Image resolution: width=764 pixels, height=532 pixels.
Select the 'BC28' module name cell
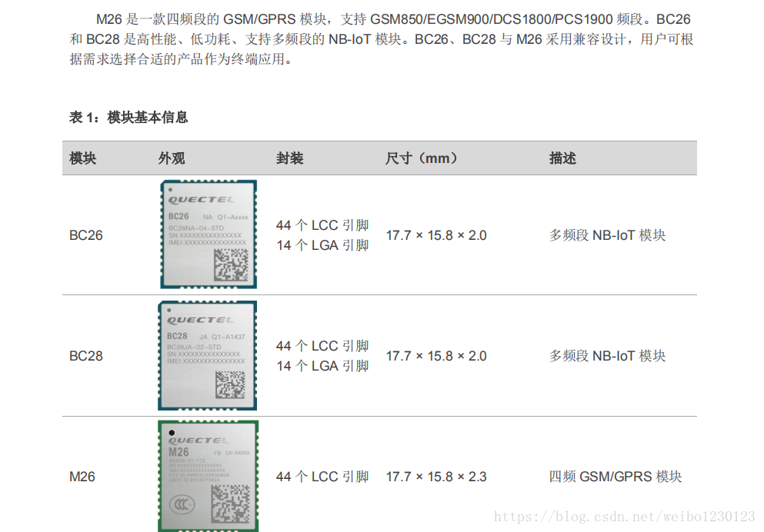pos(86,356)
